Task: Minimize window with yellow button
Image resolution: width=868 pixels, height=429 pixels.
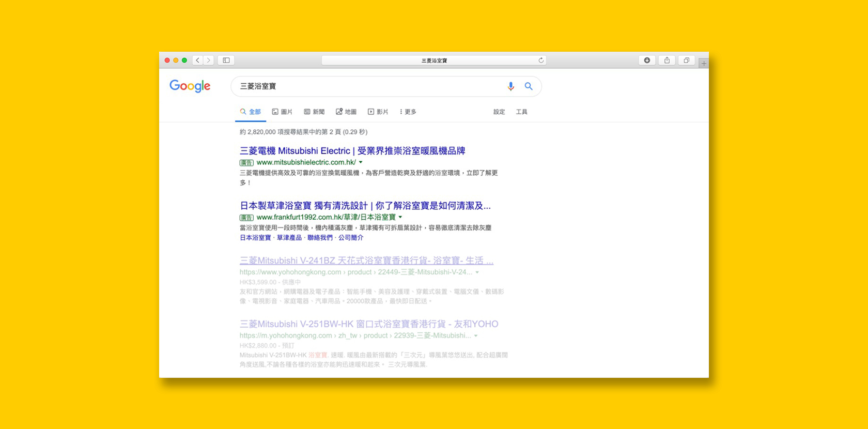Action: coord(176,60)
